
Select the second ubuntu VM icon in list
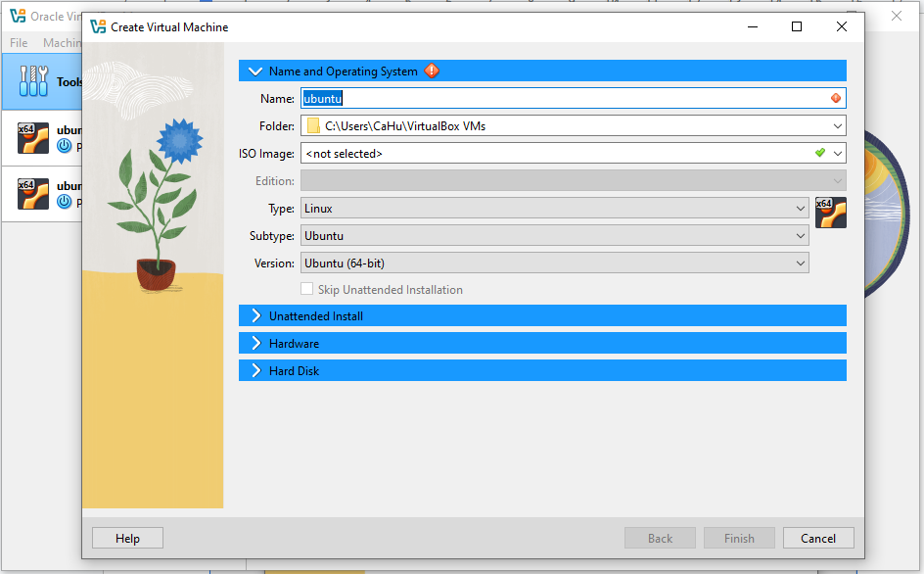click(33, 194)
